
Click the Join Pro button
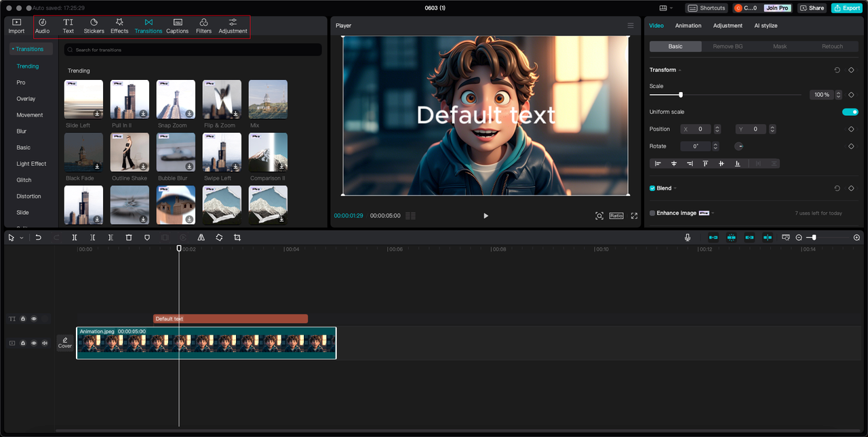coord(777,8)
